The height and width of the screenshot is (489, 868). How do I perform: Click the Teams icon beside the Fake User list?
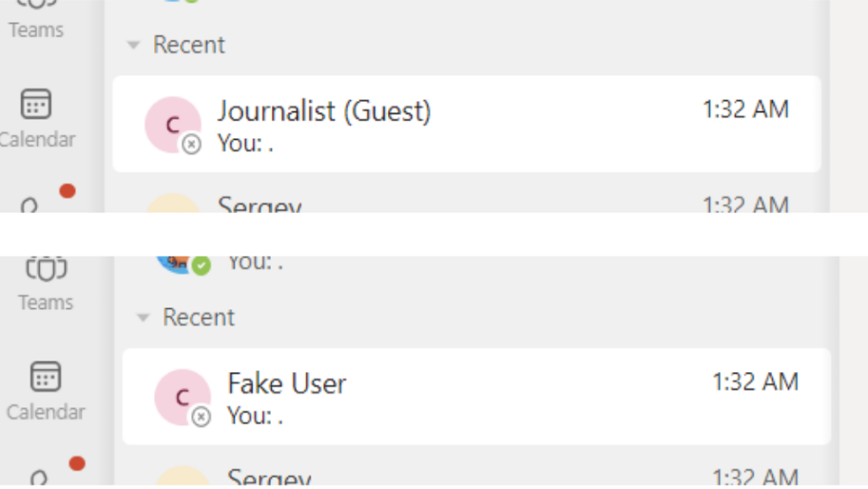pyautogui.click(x=46, y=270)
